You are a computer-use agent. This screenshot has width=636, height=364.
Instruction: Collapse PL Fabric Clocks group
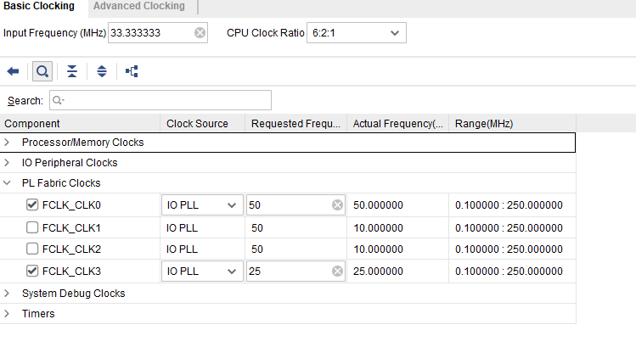7,182
